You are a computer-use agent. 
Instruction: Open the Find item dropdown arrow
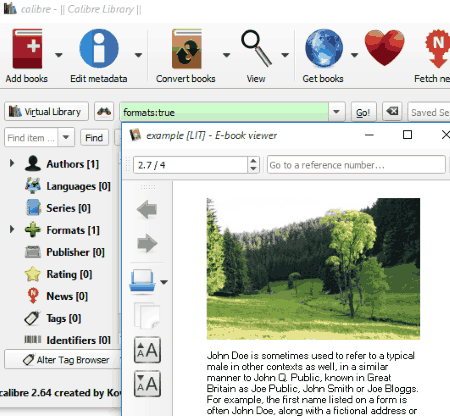[66, 137]
